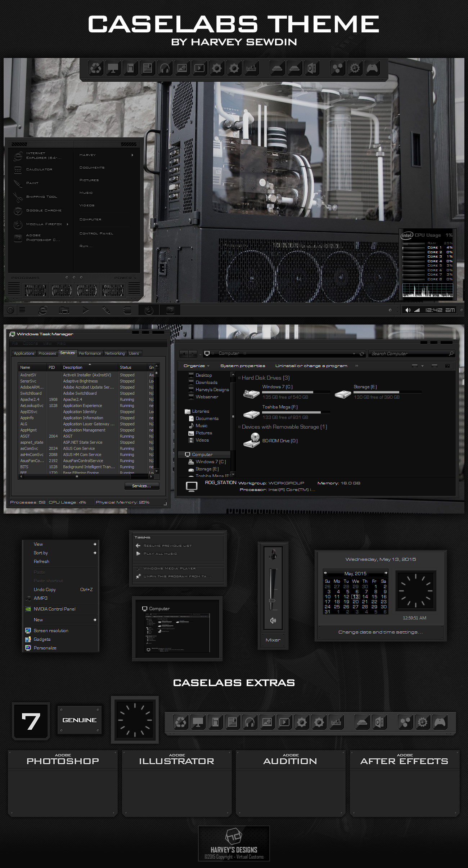Select the Apache2.4 service row
Screen dimensions: 468x868
click(86, 399)
